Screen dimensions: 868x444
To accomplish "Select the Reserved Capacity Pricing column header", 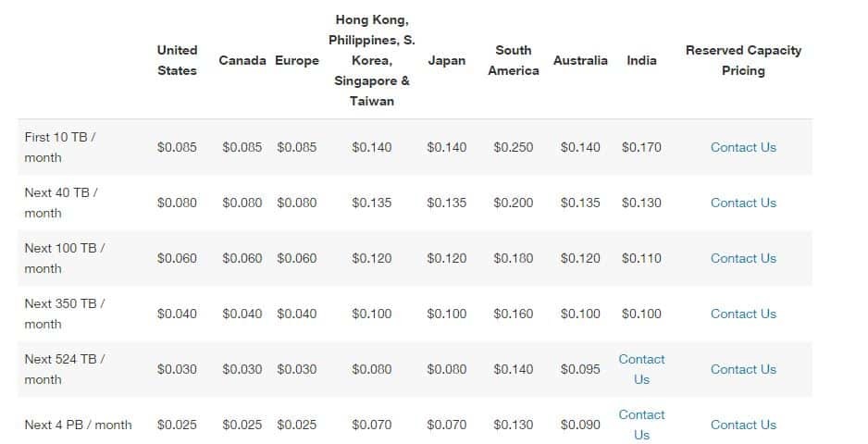I will (743, 60).
